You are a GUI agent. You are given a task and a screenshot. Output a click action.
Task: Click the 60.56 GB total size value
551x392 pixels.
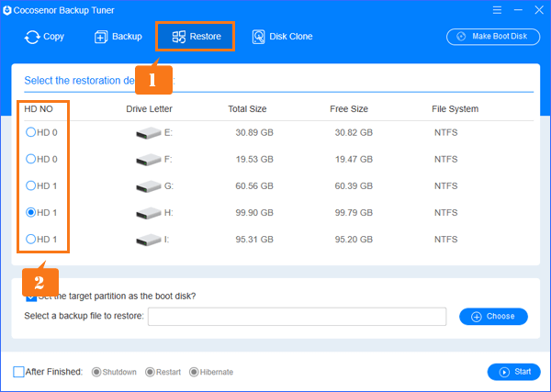254,186
